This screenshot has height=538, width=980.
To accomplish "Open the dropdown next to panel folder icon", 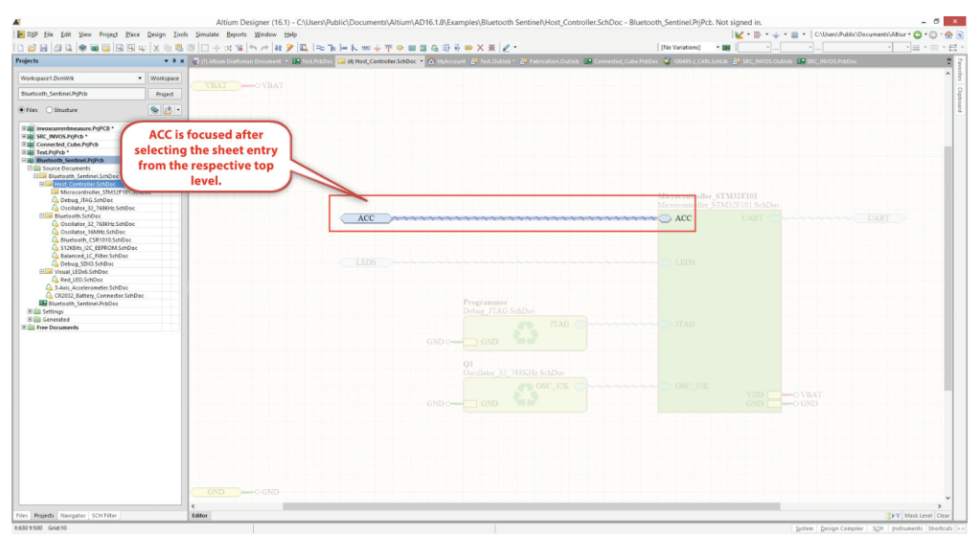I will pos(178,110).
